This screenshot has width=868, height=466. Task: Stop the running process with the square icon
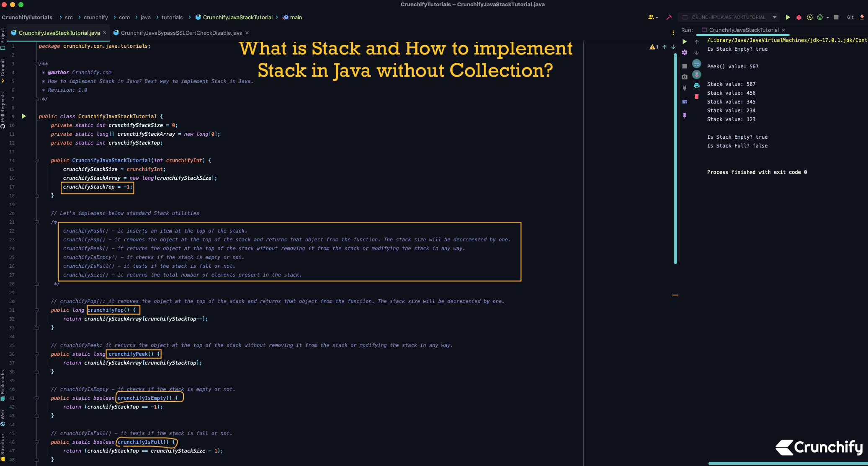click(x=836, y=17)
